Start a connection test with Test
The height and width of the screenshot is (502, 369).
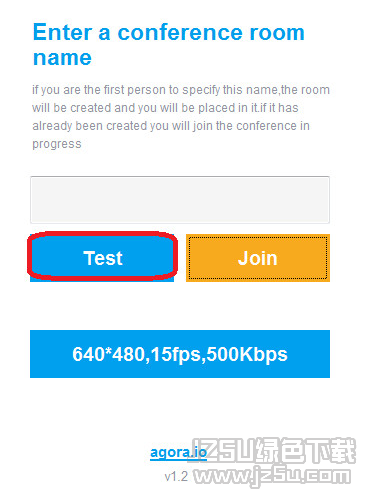[x=102, y=258]
